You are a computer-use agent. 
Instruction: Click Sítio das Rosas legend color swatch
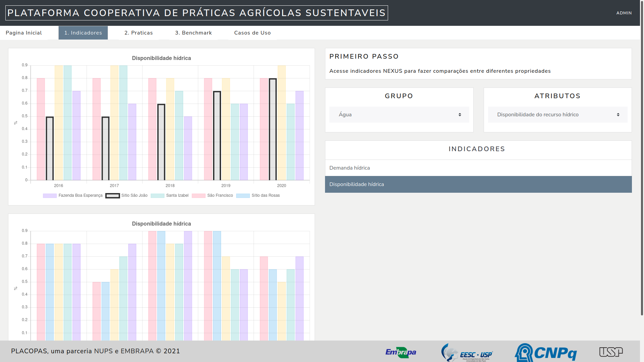(243, 195)
